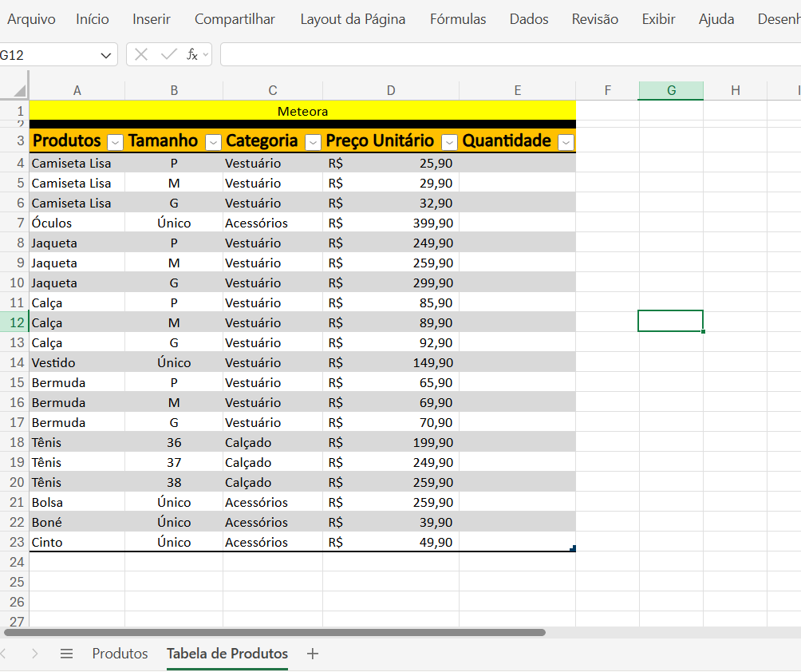Switch to the Fórmulas ribbon tab
The height and width of the screenshot is (672, 801).
click(x=458, y=18)
